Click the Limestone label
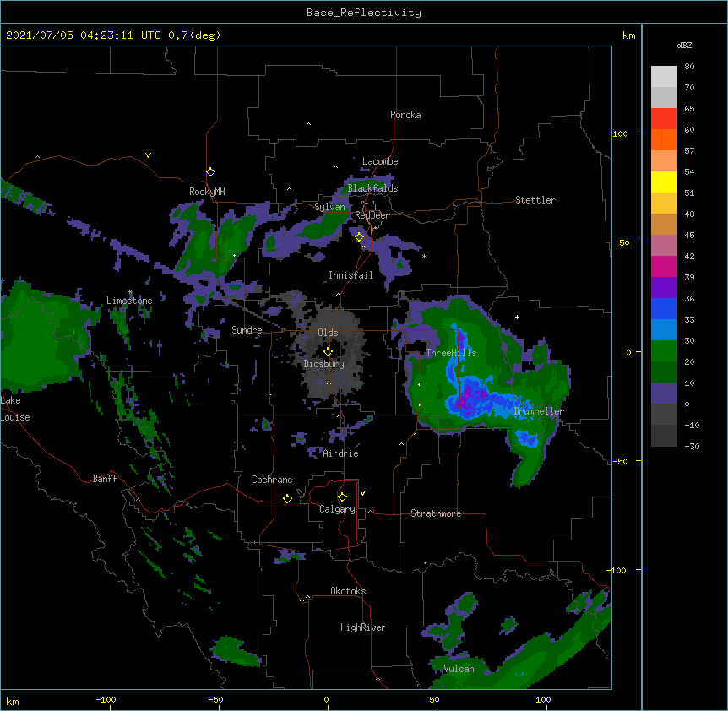 (129, 301)
